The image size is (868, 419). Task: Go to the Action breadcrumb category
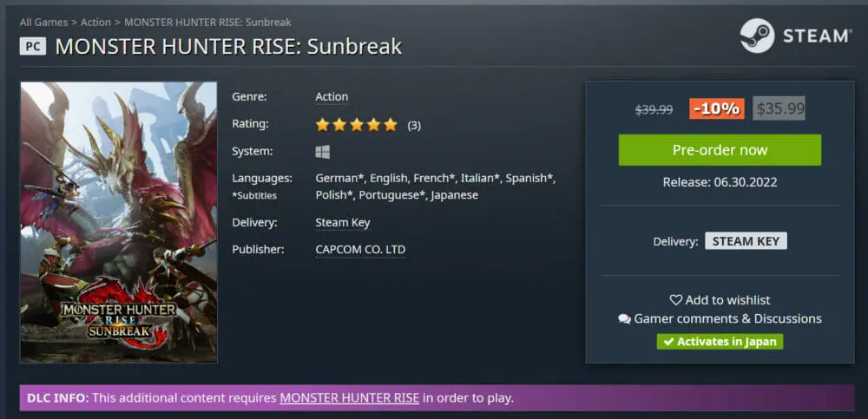95,22
